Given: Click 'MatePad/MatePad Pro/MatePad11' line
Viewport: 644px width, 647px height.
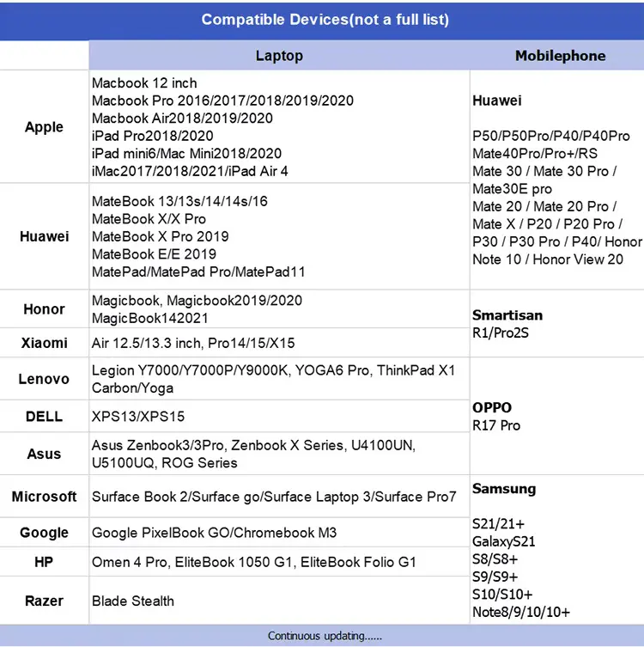Looking at the screenshot, I should [x=198, y=272].
